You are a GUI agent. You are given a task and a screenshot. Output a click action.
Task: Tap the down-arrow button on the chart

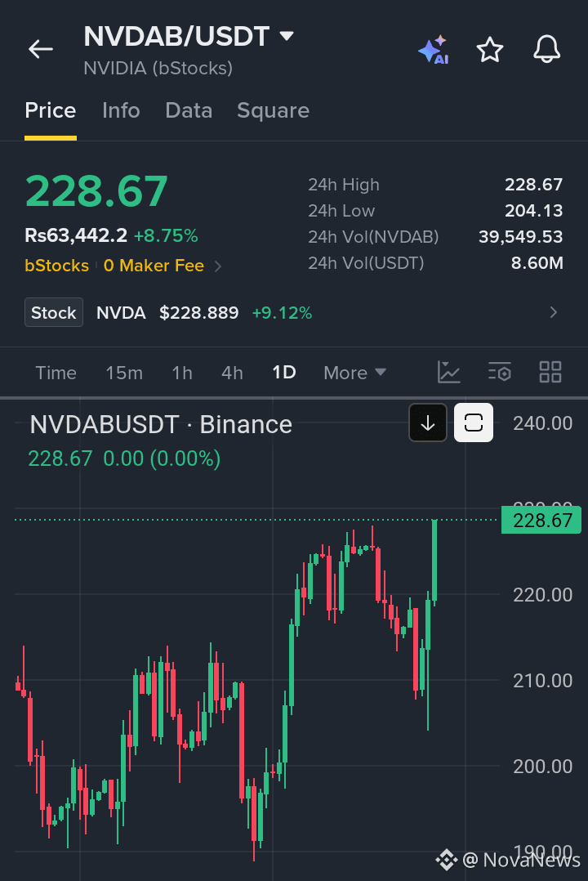click(x=428, y=423)
